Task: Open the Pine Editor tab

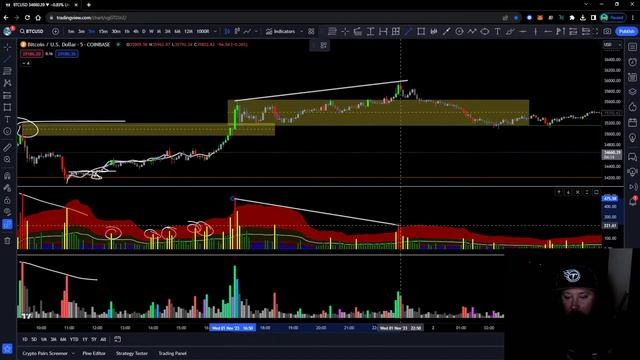Action: [94, 353]
